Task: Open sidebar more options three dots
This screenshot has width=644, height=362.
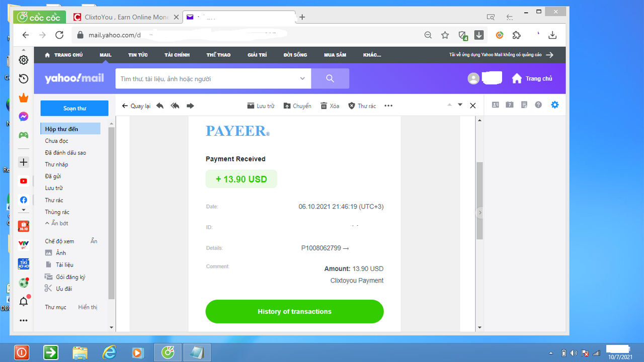Action: point(24,320)
